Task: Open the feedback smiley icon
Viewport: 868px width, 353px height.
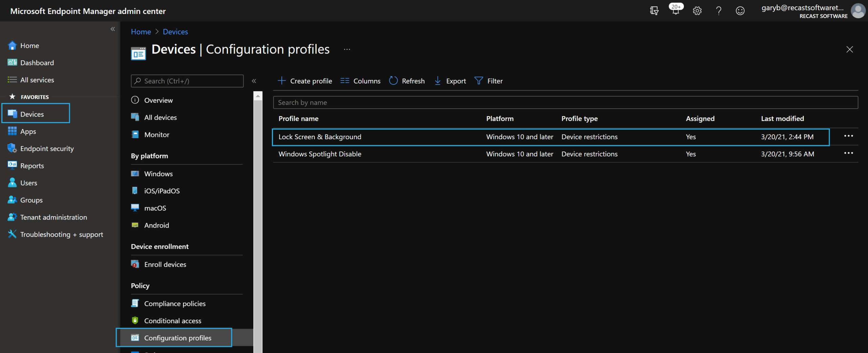Action: (x=740, y=11)
